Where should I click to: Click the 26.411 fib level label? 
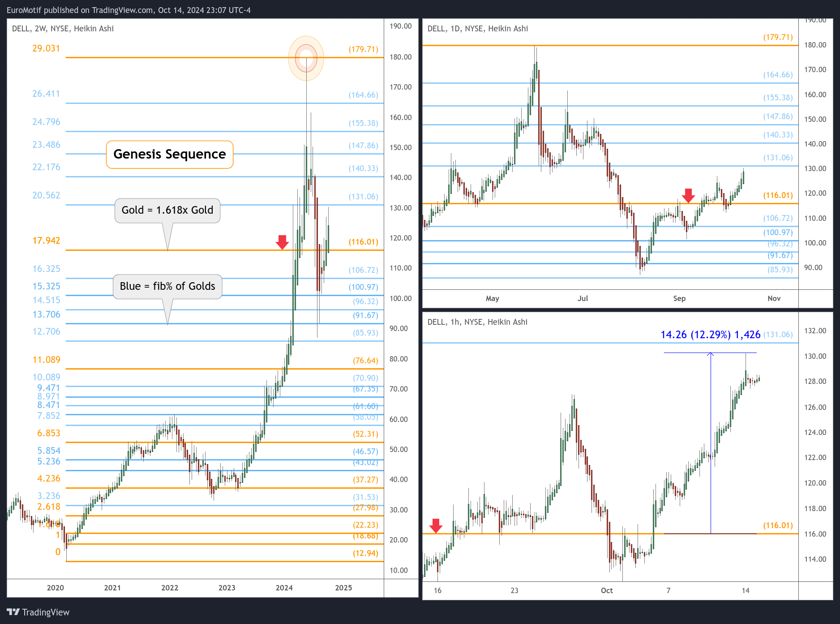[46, 94]
